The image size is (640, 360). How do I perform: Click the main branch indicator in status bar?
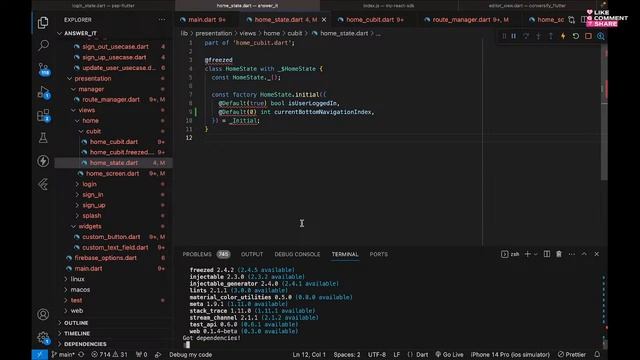(63, 355)
